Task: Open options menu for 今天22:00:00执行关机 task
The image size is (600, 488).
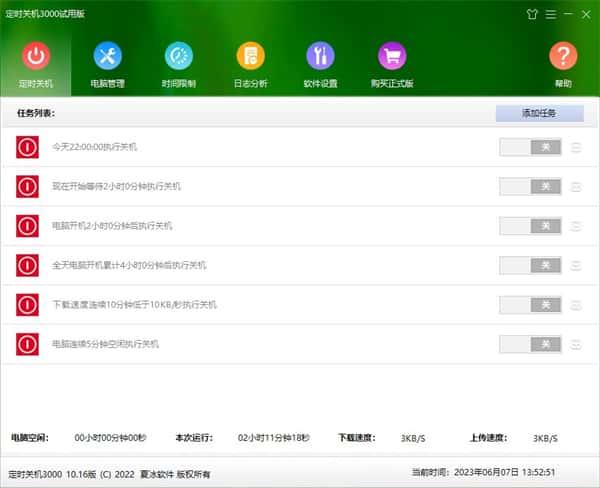Action: point(576,147)
